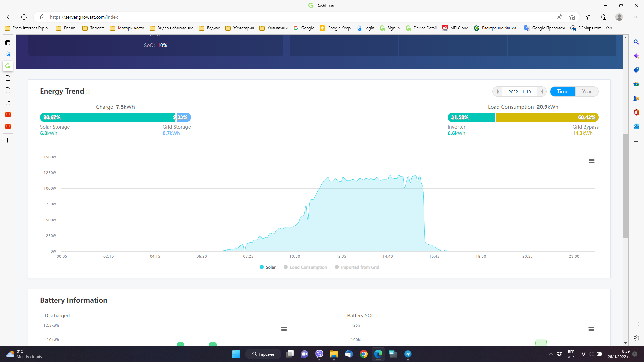Open the Torrents bookmark folder
This screenshot has width=644, height=362.
click(94, 28)
